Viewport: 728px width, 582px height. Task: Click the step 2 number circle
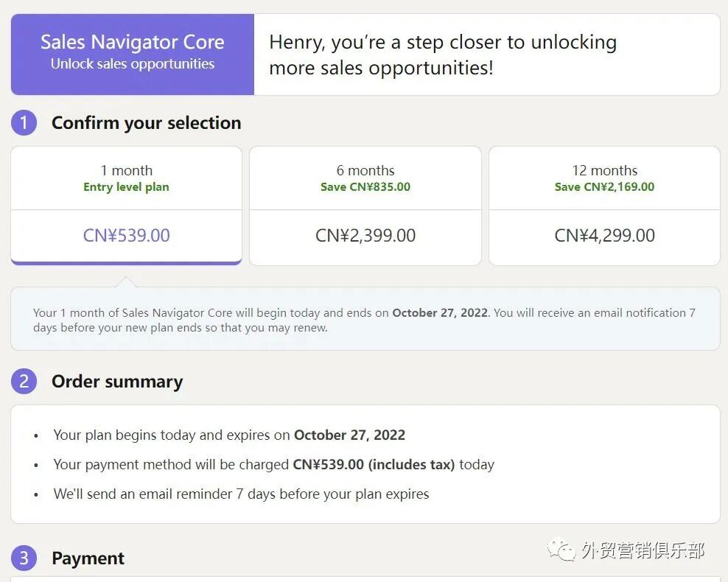[24, 382]
